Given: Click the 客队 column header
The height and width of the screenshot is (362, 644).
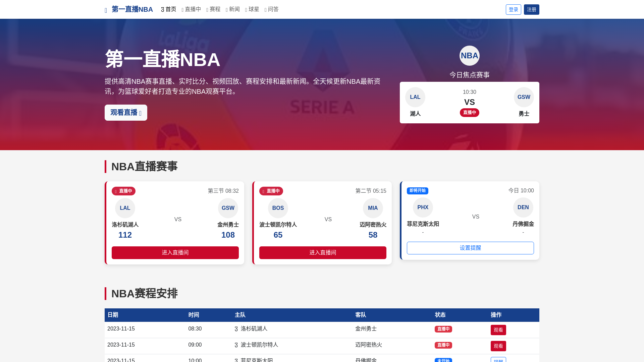Looking at the screenshot, I should tap(361, 315).
